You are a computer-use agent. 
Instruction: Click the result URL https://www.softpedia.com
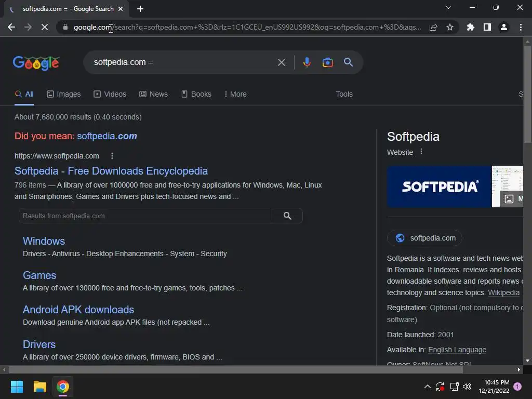(57, 156)
